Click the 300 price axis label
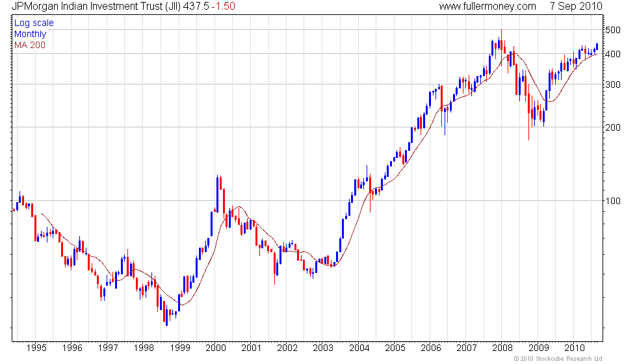The height and width of the screenshot is (364, 637). click(613, 84)
